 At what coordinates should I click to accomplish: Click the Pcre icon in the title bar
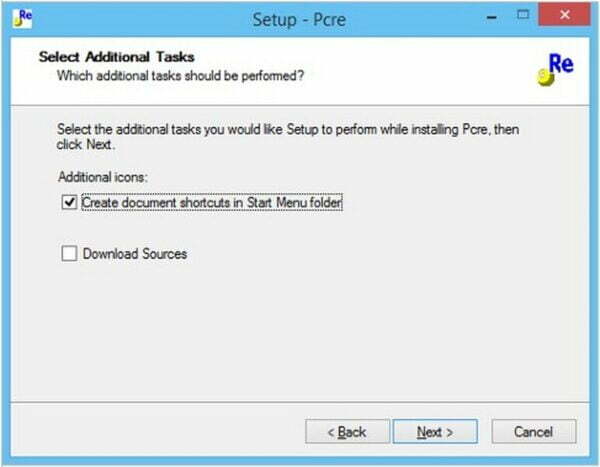[x=22, y=18]
